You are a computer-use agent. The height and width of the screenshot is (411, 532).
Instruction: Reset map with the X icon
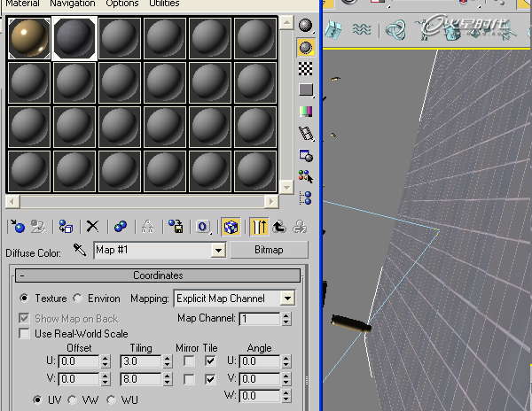(92, 227)
